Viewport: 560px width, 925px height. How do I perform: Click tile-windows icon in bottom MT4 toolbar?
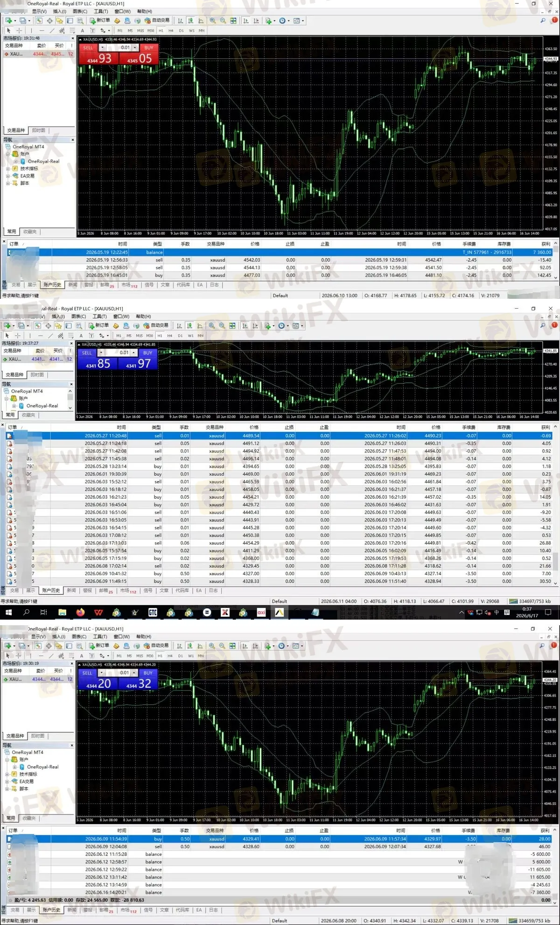[232, 646]
